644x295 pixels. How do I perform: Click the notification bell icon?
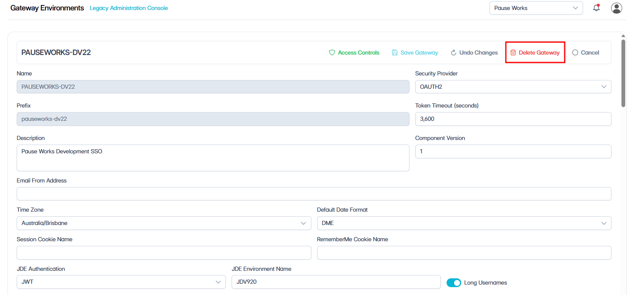tap(596, 8)
